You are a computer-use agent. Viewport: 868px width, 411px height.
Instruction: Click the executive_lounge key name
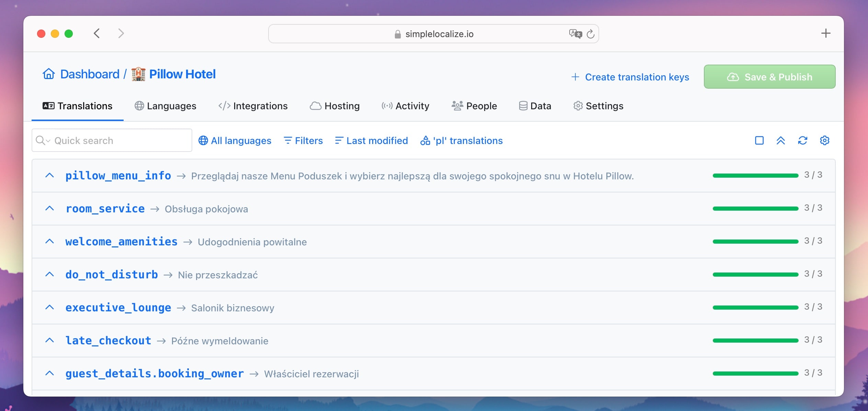tap(118, 308)
